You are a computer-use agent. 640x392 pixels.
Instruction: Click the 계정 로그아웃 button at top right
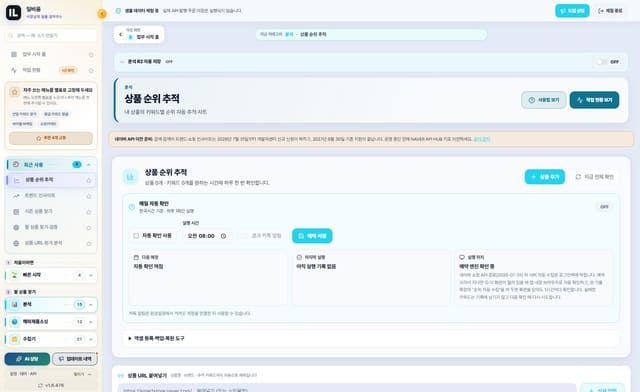tap(610, 11)
